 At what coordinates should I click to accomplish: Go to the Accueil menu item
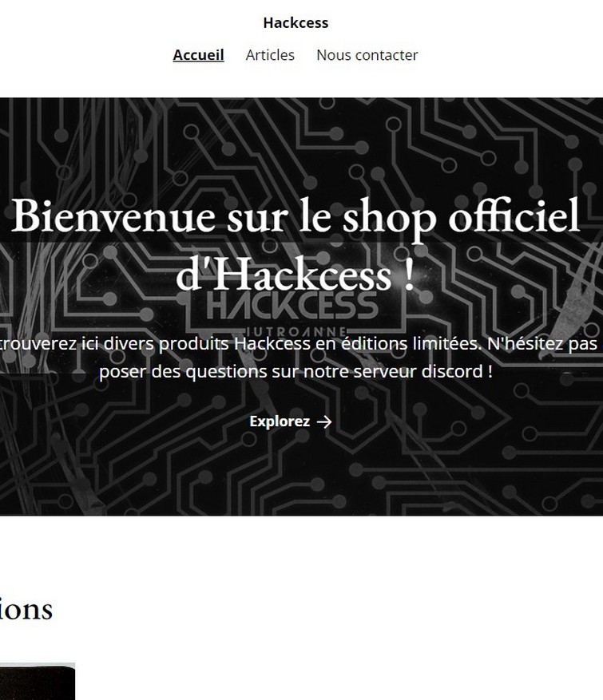click(x=198, y=55)
